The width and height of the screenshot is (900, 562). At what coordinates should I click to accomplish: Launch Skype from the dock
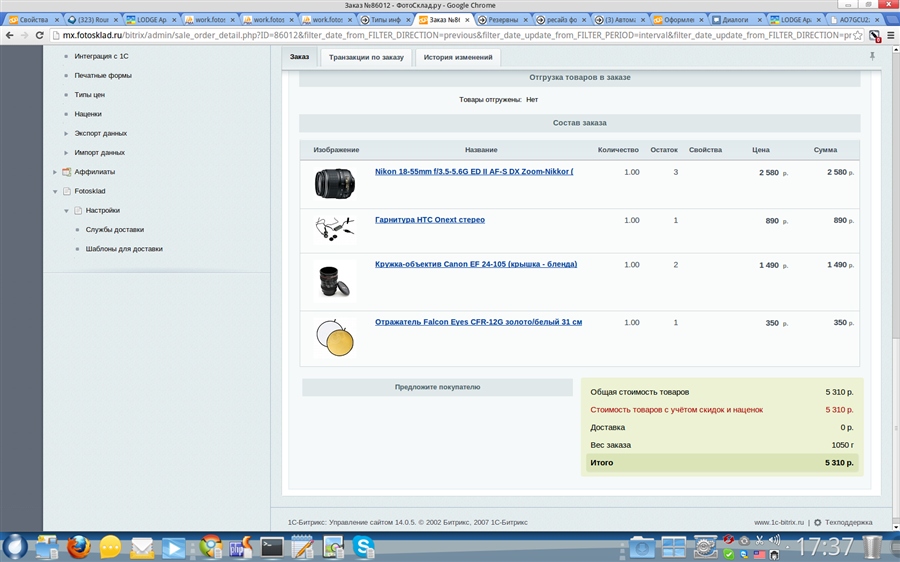(363, 547)
